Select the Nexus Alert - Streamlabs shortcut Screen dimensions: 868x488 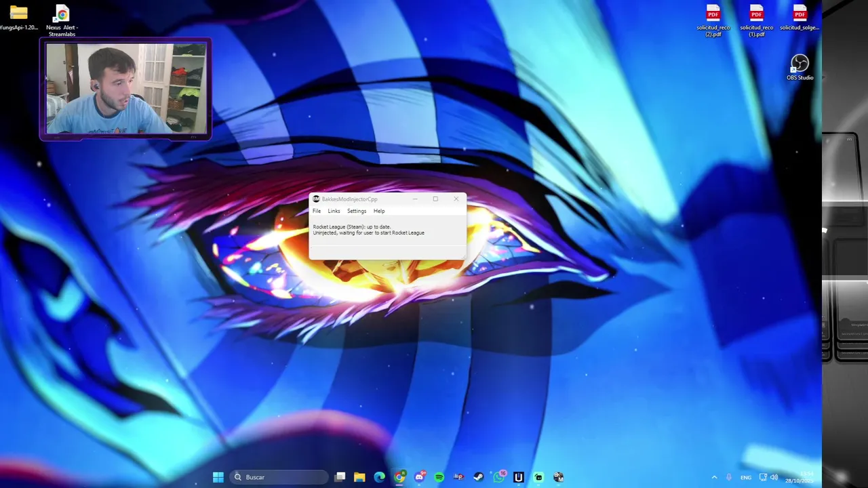tap(62, 21)
